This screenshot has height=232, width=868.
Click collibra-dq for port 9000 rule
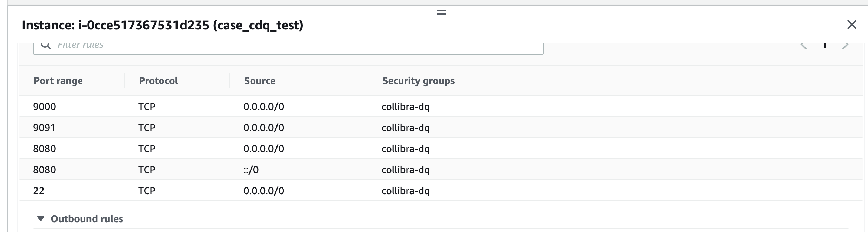tap(406, 107)
